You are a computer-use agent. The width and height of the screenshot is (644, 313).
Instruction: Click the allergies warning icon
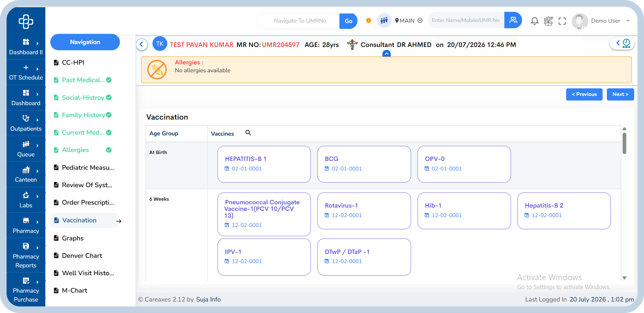157,70
